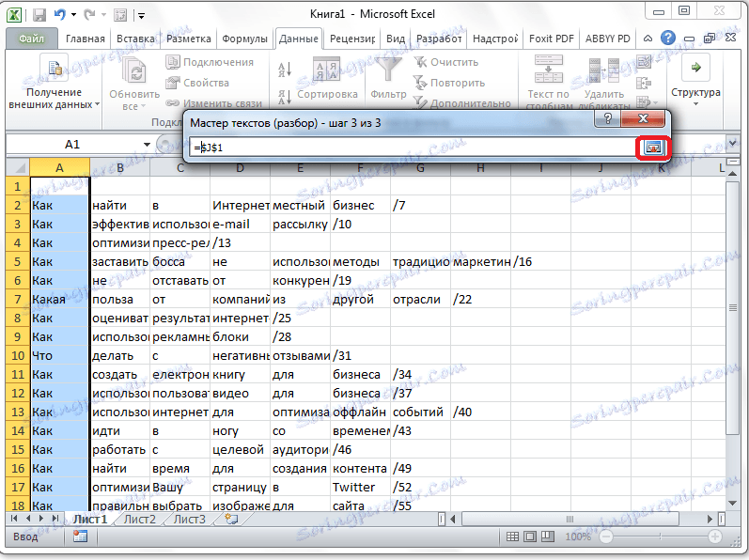749x560 pixels.
Task: Open the File tab
Action: pos(32,39)
